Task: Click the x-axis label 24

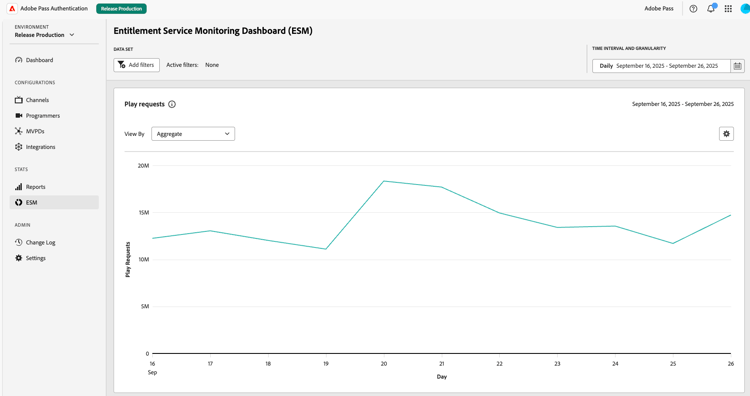Action: (x=615, y=363)
